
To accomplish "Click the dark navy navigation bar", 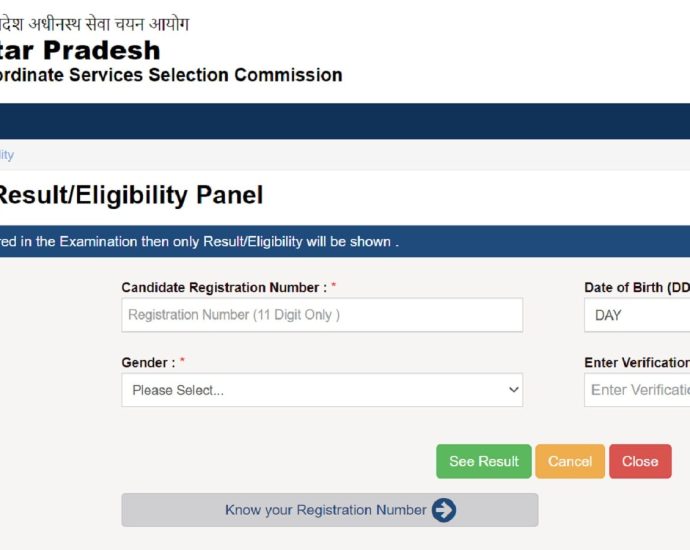I will 345,121.
